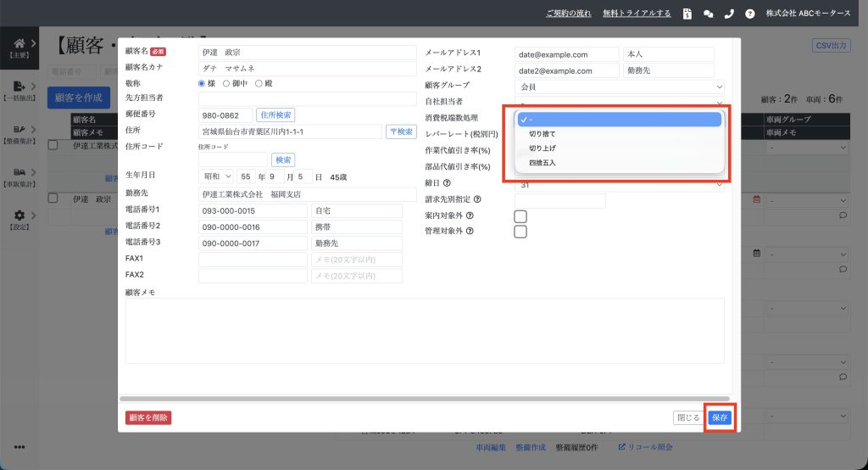Image resolution: width=868 pixels, height=470 pixels.
Task: Tick the 管理対象外 checkbox
Action: 520,232
